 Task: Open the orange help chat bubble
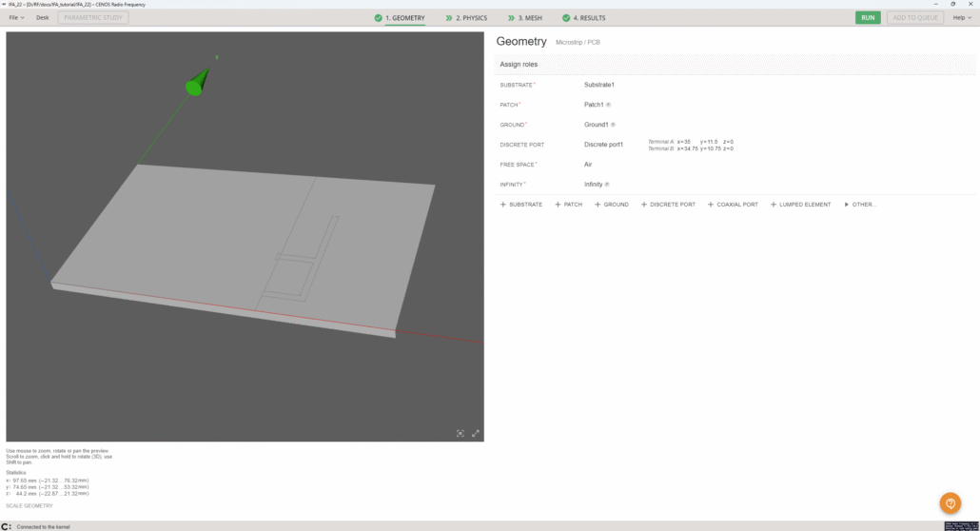[950, 503]
